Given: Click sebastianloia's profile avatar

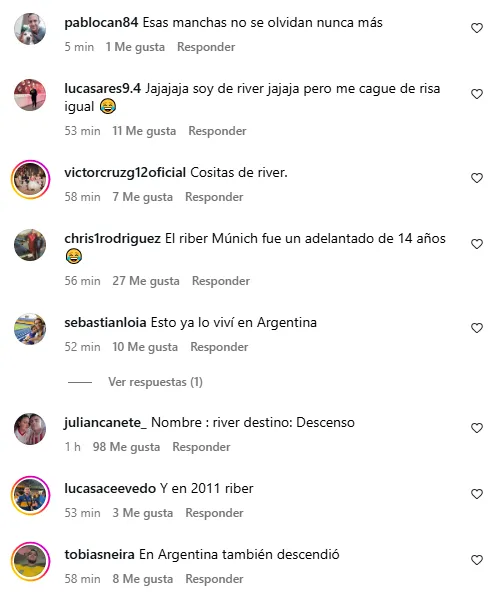Looking at the screenshot, I should pos(30,329).
